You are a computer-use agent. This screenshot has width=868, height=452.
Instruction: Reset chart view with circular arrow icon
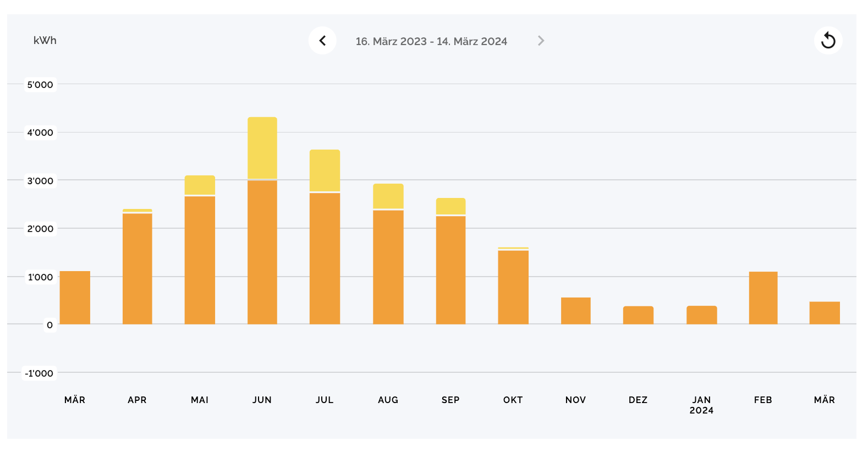point(828,41)
